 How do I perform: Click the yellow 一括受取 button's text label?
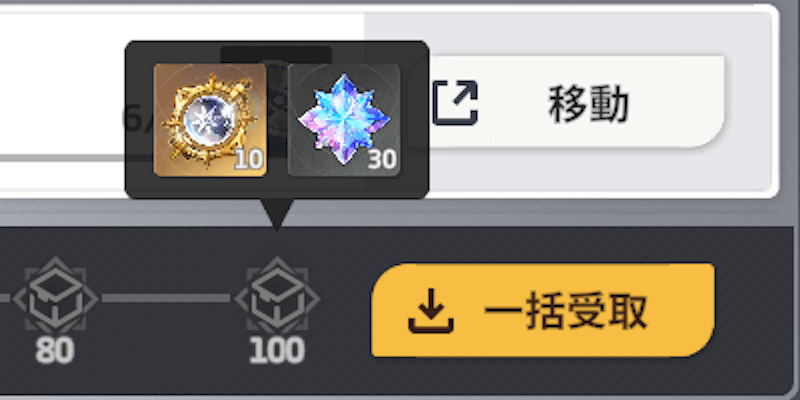click(566, 311)
